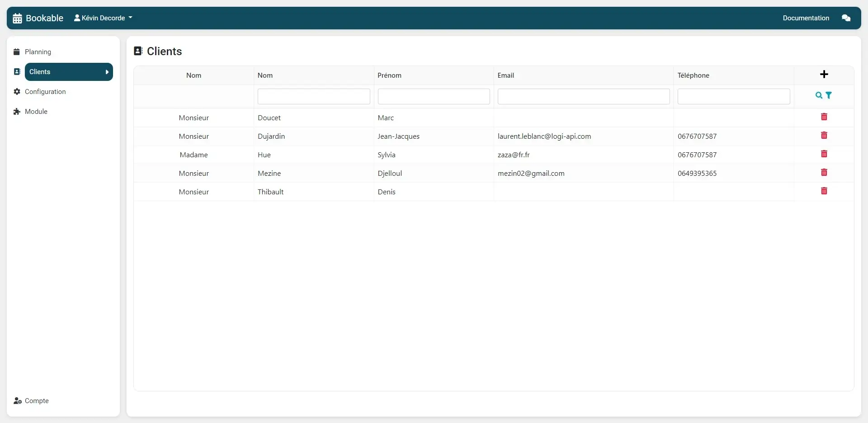
Task: Click the Bookable calendar logo icon
Action: click(x=17, y=18)
